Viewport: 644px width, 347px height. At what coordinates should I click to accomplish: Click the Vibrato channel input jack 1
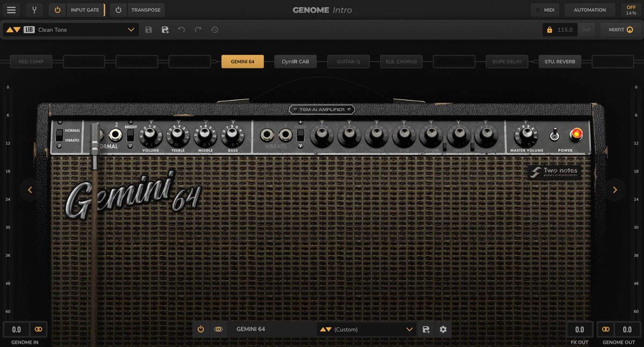[x=267, y=135]
